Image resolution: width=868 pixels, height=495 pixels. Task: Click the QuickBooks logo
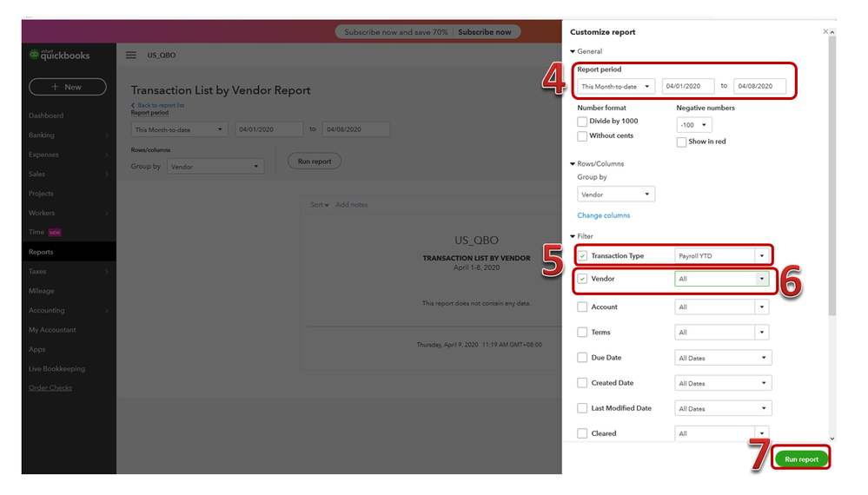(x=59, y=55)
